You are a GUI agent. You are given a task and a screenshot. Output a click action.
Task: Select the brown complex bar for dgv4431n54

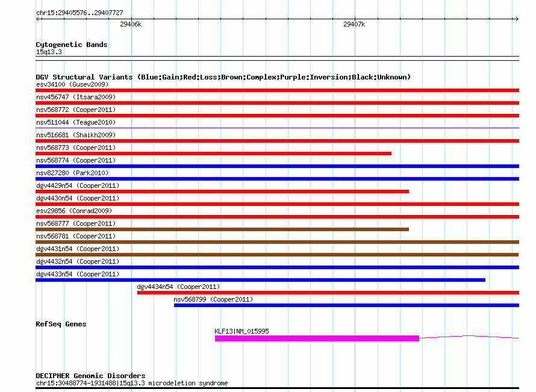pyautogui.click(x=277, y=255)
